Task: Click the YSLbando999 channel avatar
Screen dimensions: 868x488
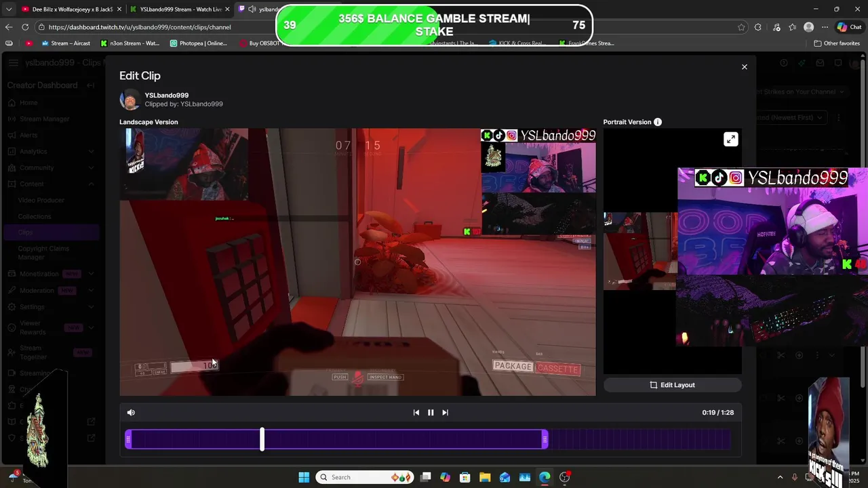Action: tap(130, 100)
